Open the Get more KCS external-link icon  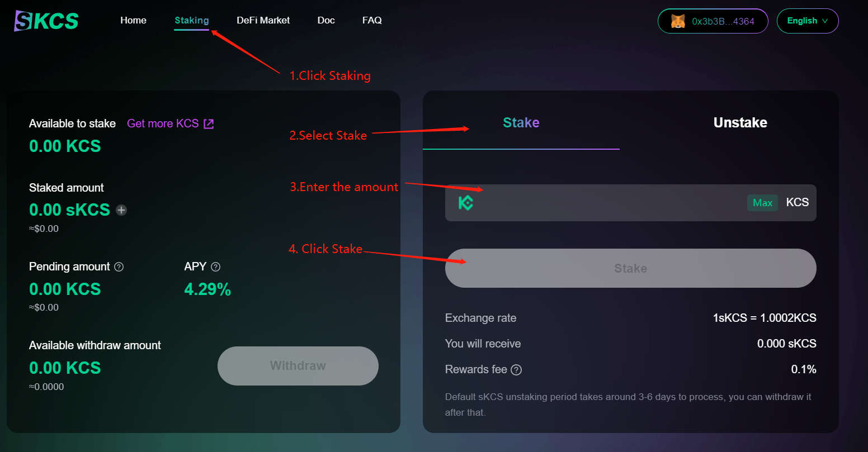[x=209, y=123]
